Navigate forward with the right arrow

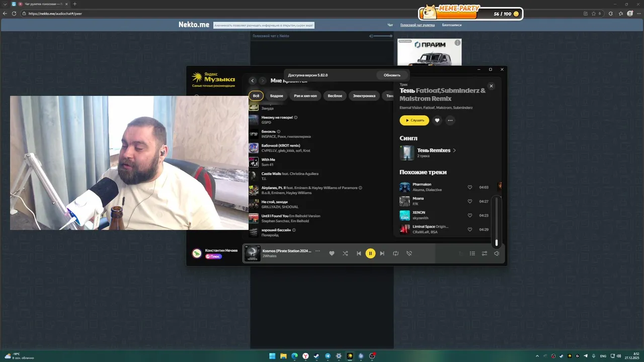click(x=263, y=80)
